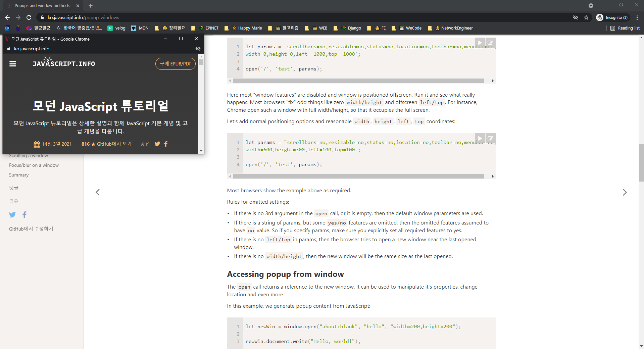Bookmark this page with the star icon
The height and width of the screenshot is (349, 644).
point(586,17)
